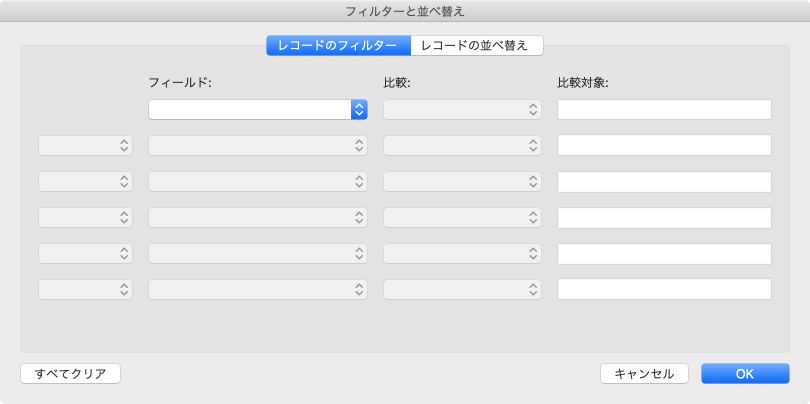Open third row's operator dropdown
This screenshot has width=810, height=404.
[85, 182]
